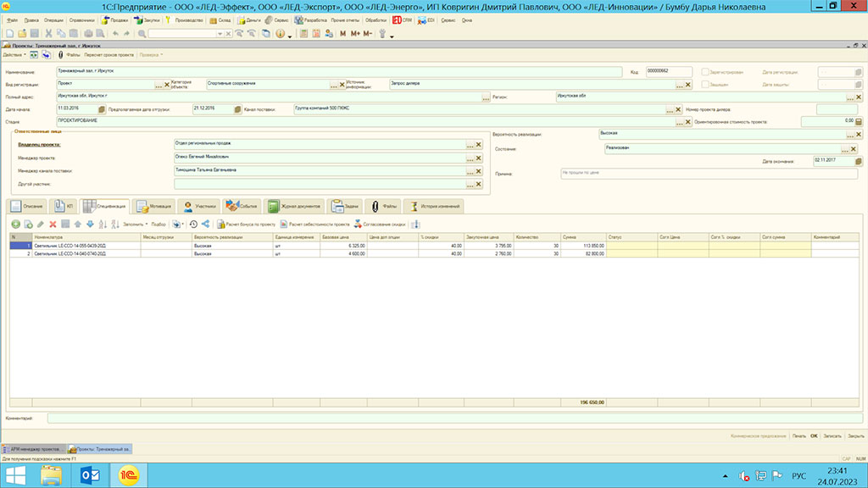
Task: Move row down with blue arrow icon
Action: (x=90, y=224)
